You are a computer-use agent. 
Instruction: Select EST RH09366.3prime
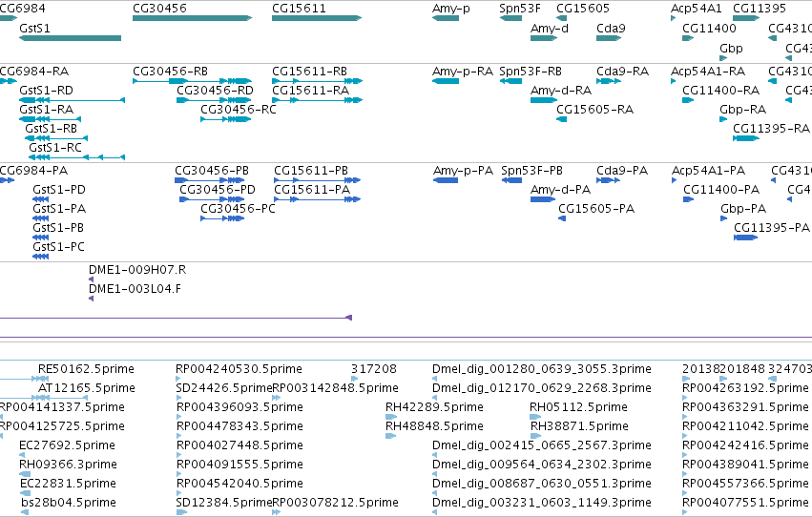point(68,465)
